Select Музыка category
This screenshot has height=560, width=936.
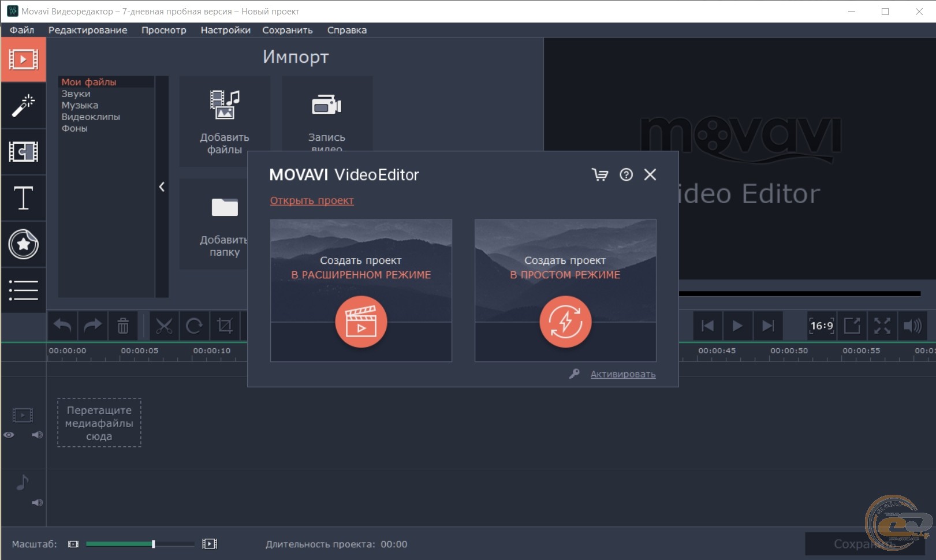pyautogui.click(x=106, y=105)
